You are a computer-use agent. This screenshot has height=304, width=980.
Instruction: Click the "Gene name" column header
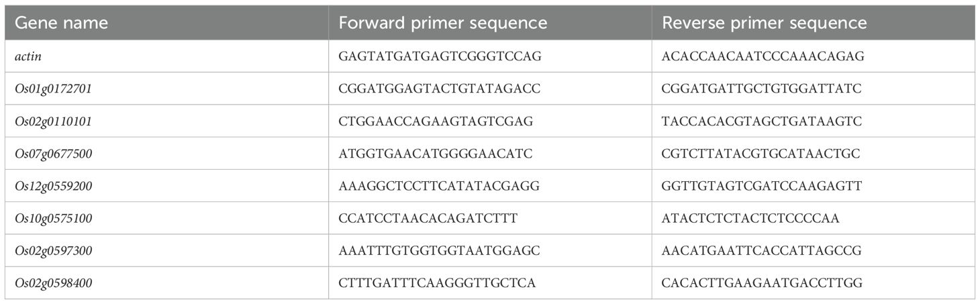pos(61,23)
